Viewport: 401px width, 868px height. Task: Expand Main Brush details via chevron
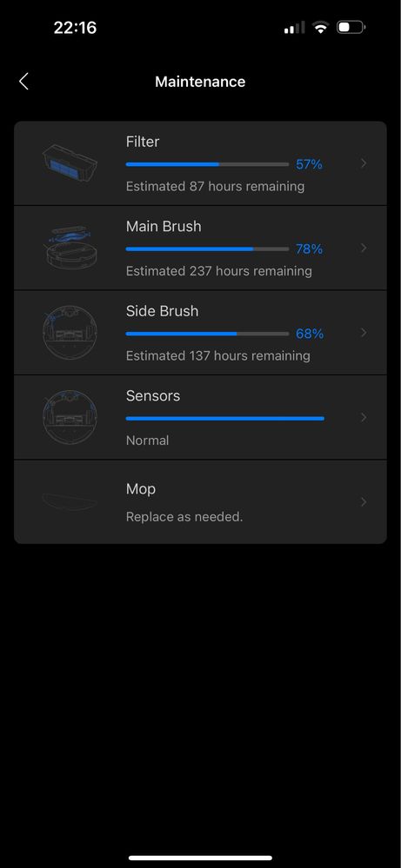pos(364,248)
